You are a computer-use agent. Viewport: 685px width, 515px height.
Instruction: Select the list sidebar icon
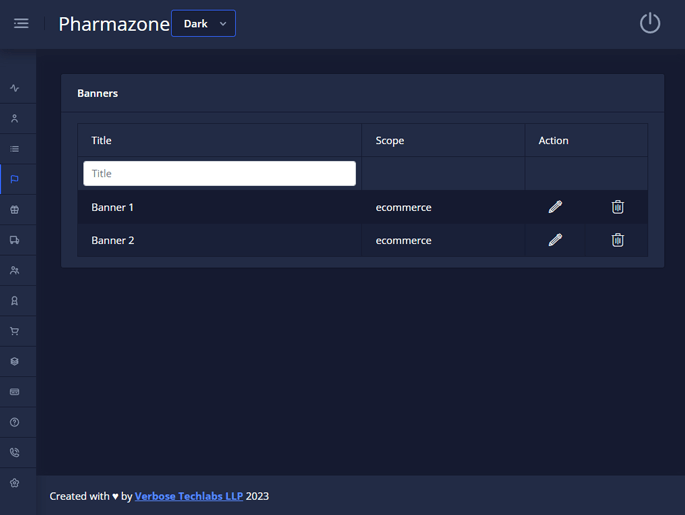[x=15, y=149]
